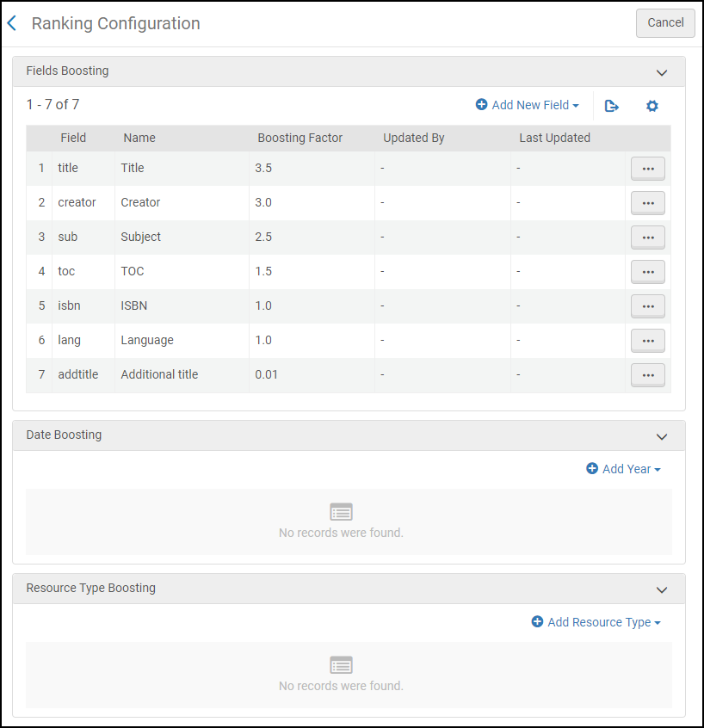Click the Last Updated column header
The height and width of the screenshot is (728, 704).
(x=554, y=138)
